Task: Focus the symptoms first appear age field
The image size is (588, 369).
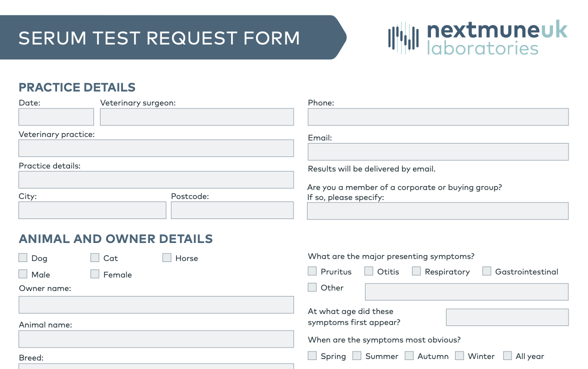Action: tap(507, 317)
